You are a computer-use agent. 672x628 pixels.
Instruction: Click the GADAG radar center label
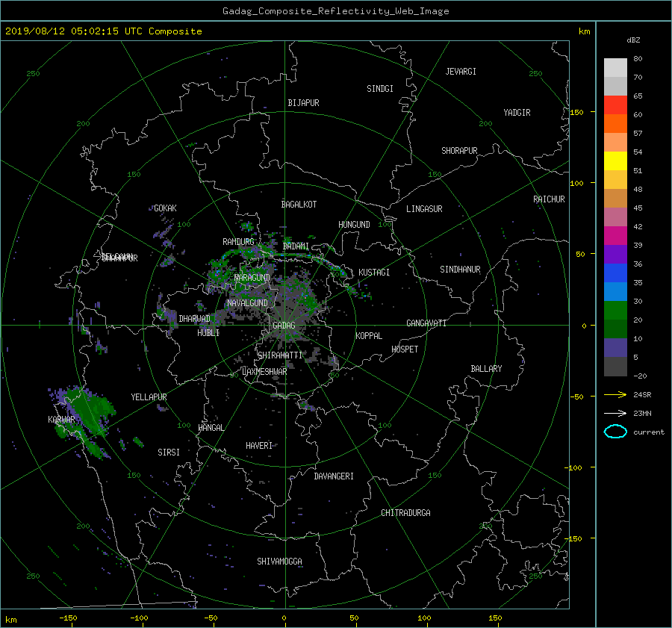tap(284, 326)
